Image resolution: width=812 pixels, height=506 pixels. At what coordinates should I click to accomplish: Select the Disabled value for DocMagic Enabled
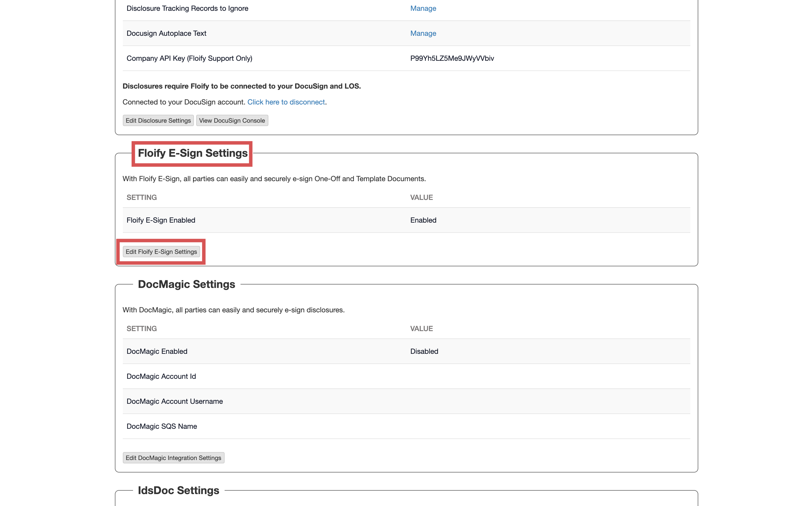click(424, 351)
